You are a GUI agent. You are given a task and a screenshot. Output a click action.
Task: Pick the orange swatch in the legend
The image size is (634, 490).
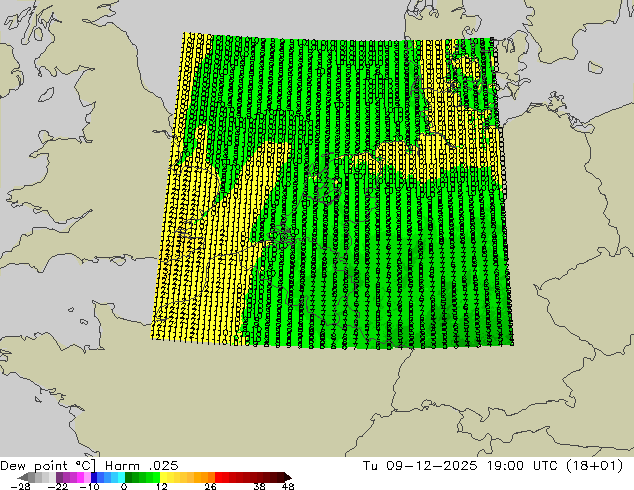200,477
